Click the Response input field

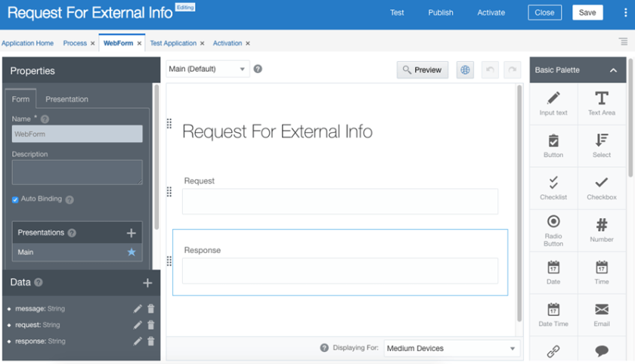point(339,270)
